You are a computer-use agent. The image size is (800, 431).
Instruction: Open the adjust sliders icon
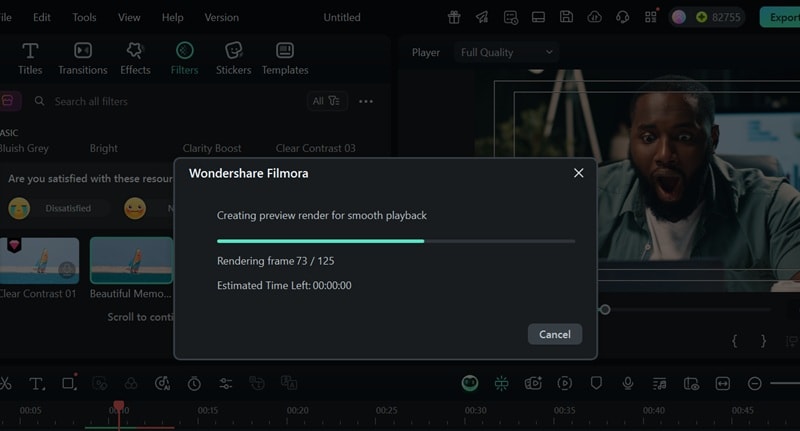pyautogui.click(x=226, y=384)
